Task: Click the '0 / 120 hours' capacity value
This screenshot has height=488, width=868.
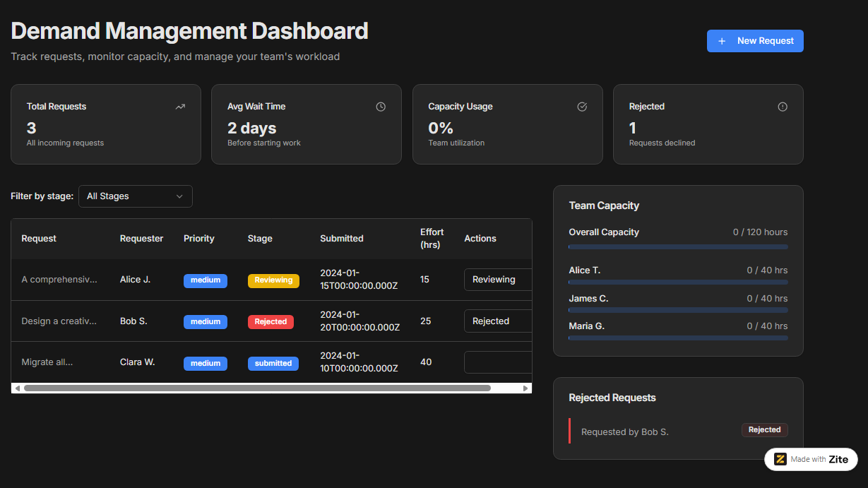Action: coord(760,232)
